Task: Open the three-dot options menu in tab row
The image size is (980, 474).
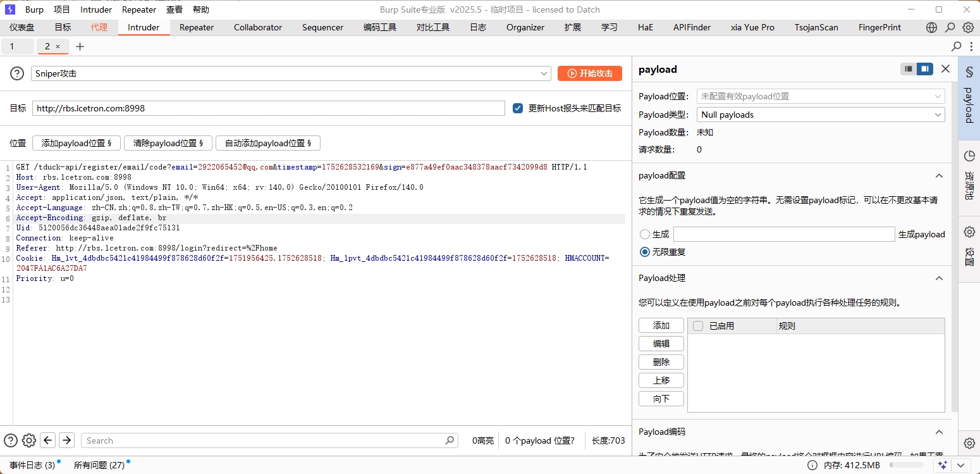Action: coord(971,46)
